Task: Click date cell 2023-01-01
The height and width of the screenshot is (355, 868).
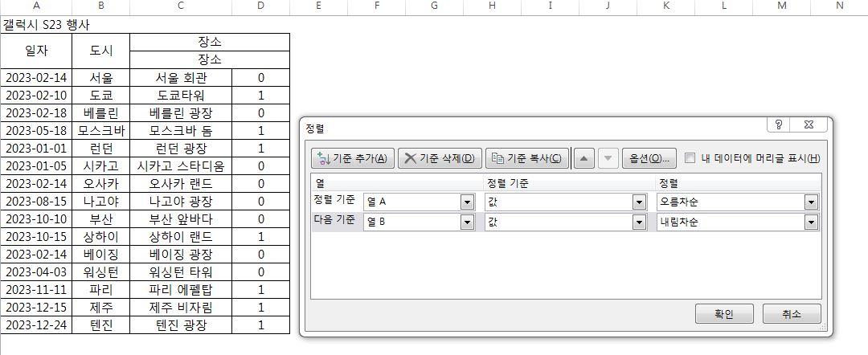Action: [x=36, y=149]
